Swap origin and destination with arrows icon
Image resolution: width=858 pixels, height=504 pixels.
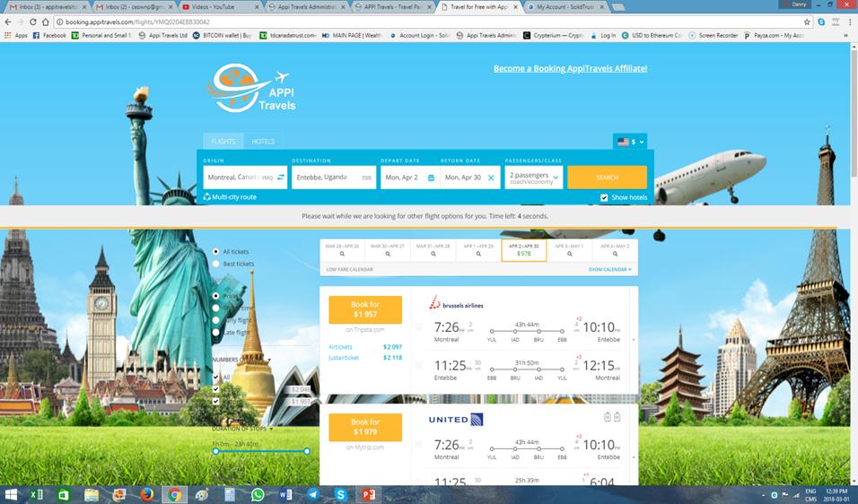coord(281,178)
